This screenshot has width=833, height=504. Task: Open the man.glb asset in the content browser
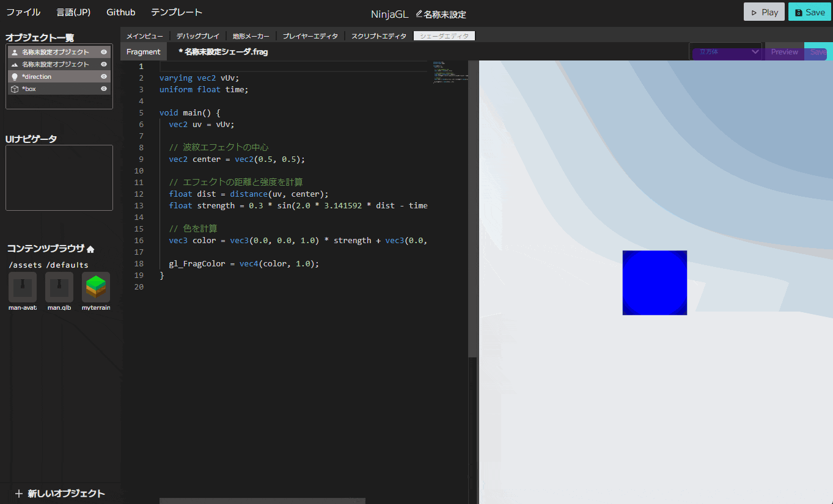(59, 287)
